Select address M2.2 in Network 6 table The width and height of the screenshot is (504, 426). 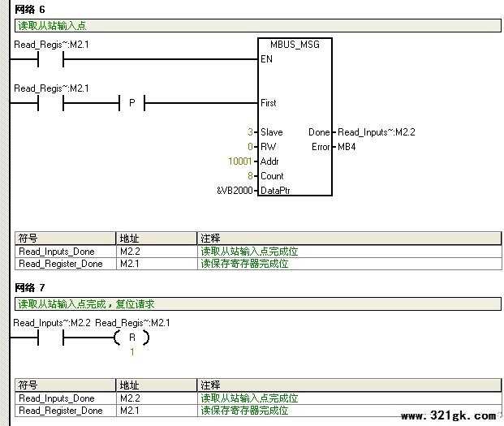(130, 252)
